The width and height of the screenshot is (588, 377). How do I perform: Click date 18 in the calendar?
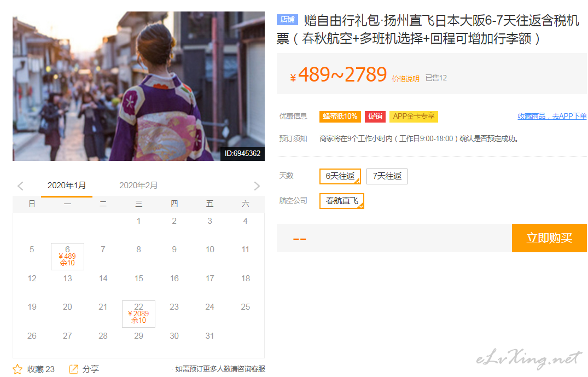pos(245,279)
